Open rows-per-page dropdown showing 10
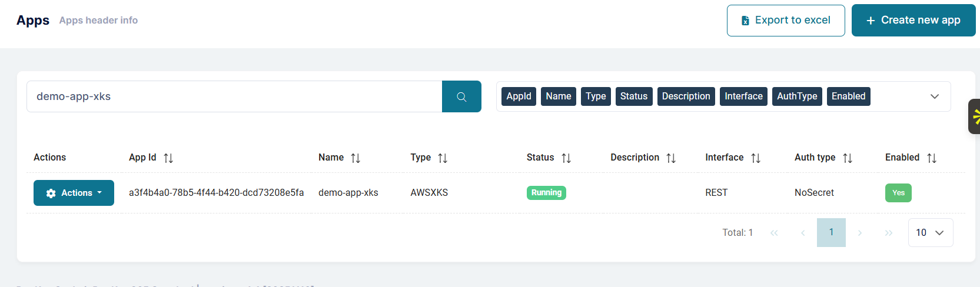Screen dimensions: 980x287 point(931,233)
